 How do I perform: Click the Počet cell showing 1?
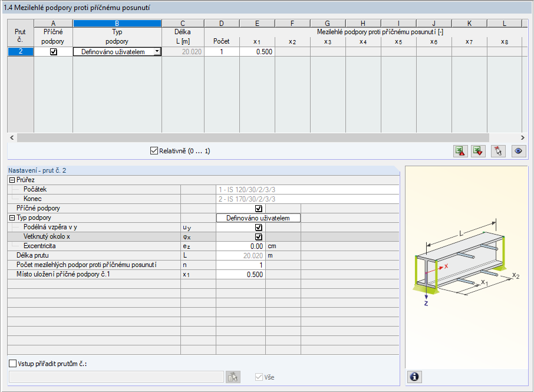click(222, 52)
